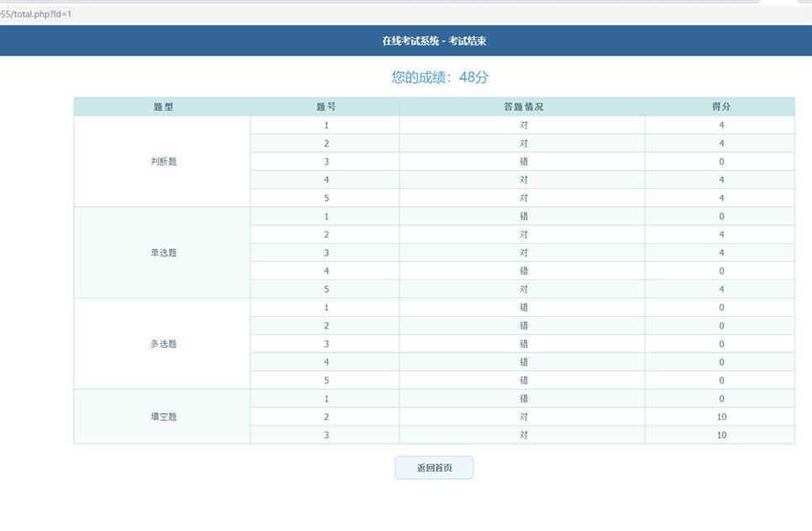812x531 pixels.
Task: Click the 在线考试系统 - 考试结束 header title
Action: [x=434, y=41]
